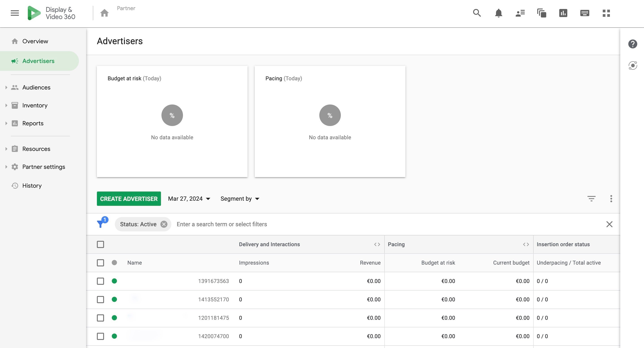
Task: Open the hamburger navigation menu
Action: (x=14, y=13)
